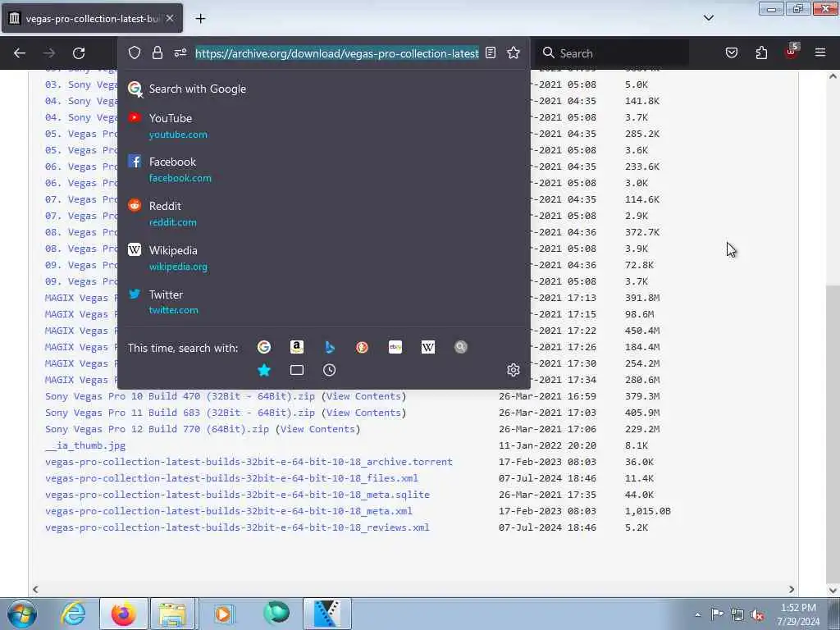This screenshot has height=630, width=840.
Task: Search in open Tabs icon
Action: [x=297, y=370]
